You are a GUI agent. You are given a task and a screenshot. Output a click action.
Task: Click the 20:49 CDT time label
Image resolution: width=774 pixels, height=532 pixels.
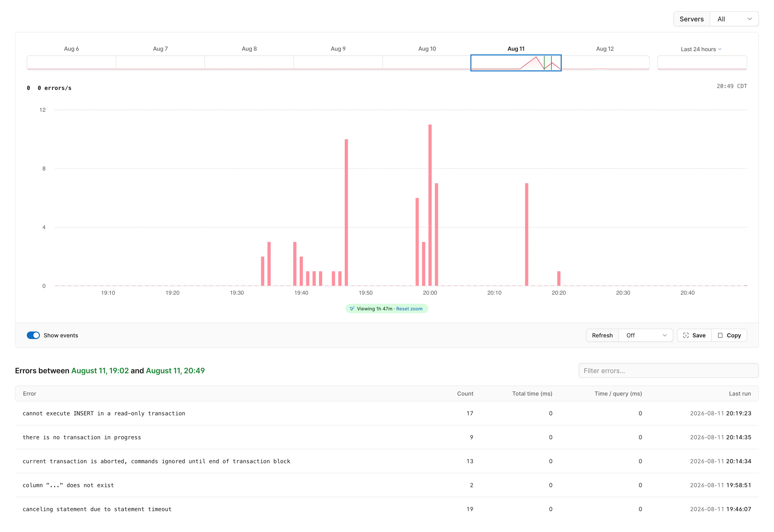[732, 86]
